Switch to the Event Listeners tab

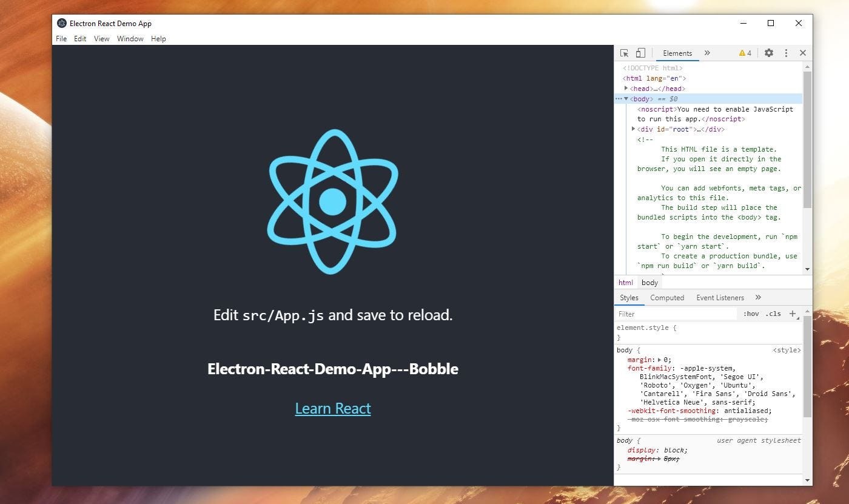click(720, 297)
